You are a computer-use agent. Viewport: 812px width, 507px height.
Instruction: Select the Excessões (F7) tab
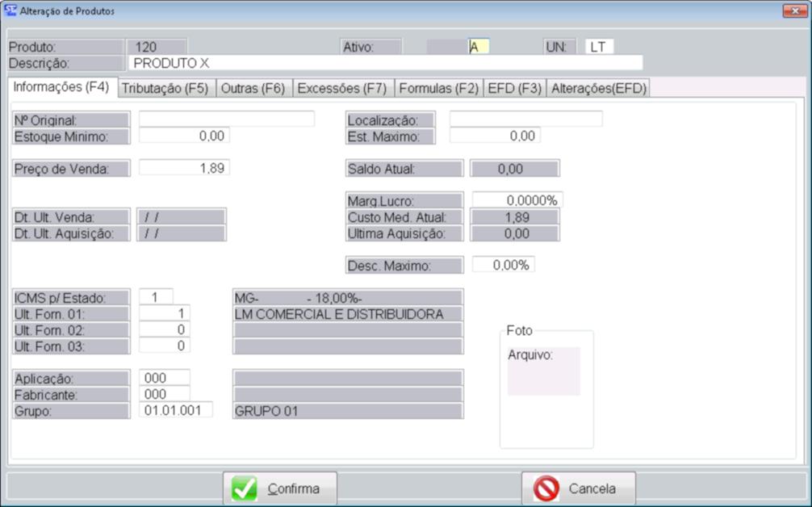pos(342,89)
